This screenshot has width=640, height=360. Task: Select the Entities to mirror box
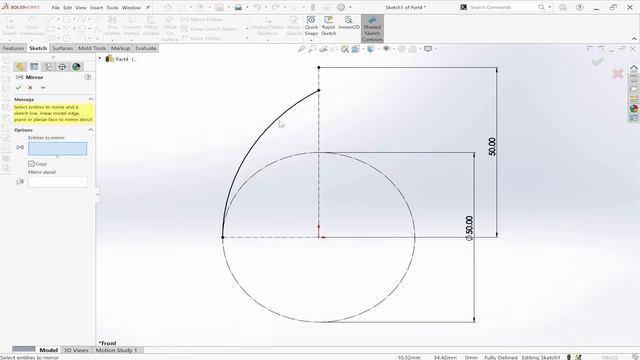tap(58, 149)
